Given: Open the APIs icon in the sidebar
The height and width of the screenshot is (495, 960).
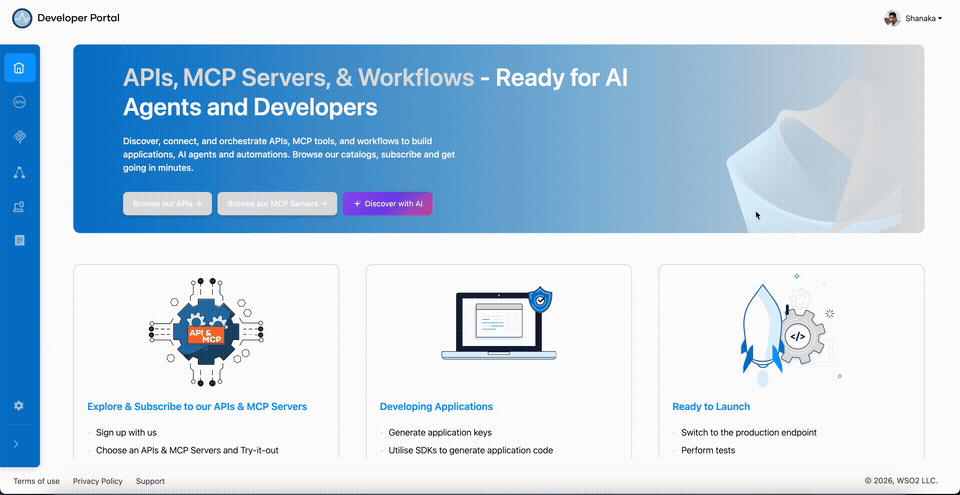Looking at the screenshot, I should (20, 102).
